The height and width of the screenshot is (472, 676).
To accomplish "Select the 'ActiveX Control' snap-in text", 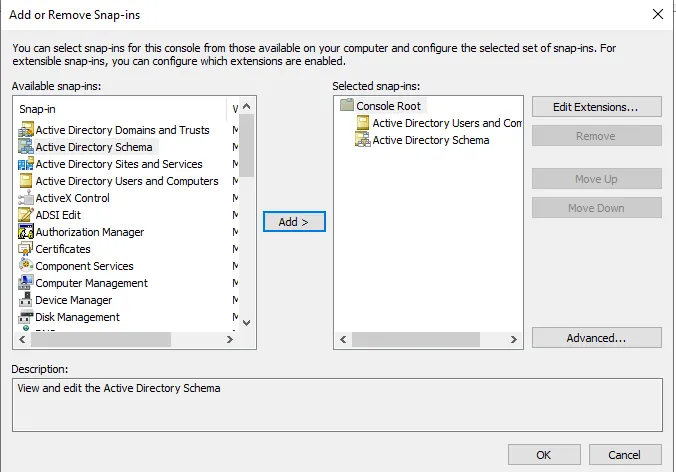I will 72,198.
